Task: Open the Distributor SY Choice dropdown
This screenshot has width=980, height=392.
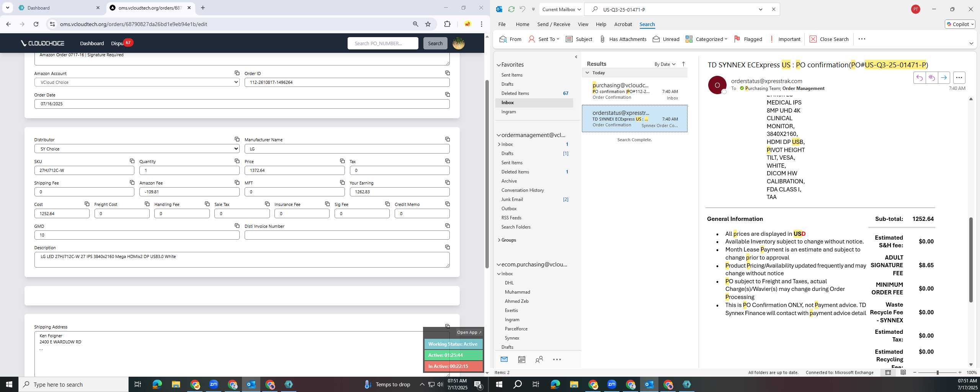Action: click(137, 149)
